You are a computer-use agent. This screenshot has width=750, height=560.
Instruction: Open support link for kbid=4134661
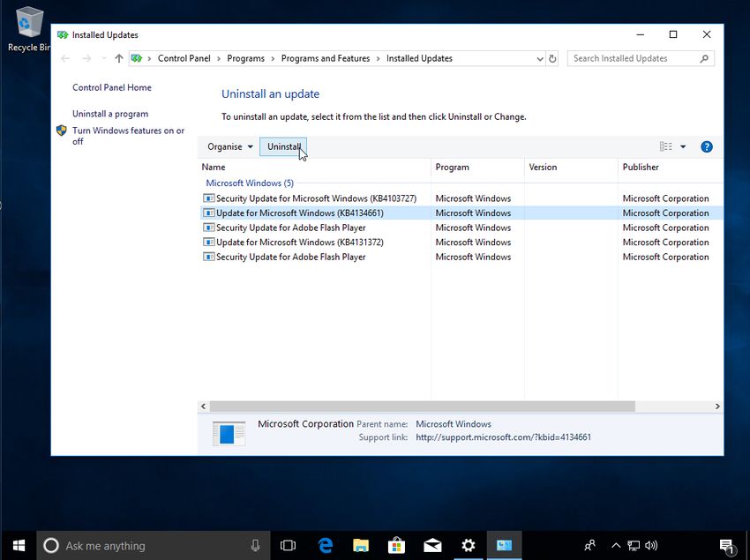(503, 437)
